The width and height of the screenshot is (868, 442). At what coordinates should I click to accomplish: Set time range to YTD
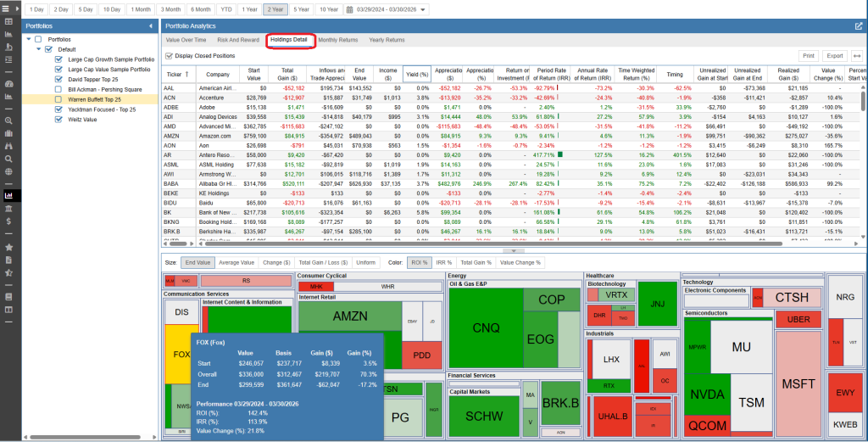tap(225, 9)
